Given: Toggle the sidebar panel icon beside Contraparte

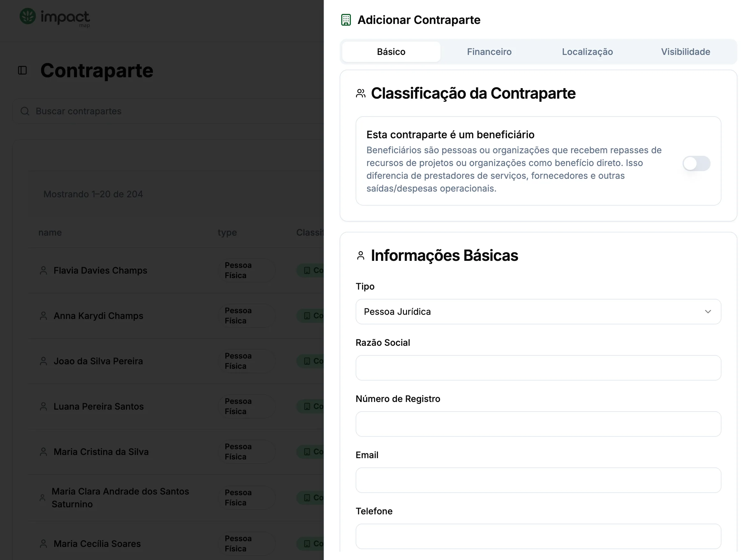Looking at the screenshot, I should 22,70.
